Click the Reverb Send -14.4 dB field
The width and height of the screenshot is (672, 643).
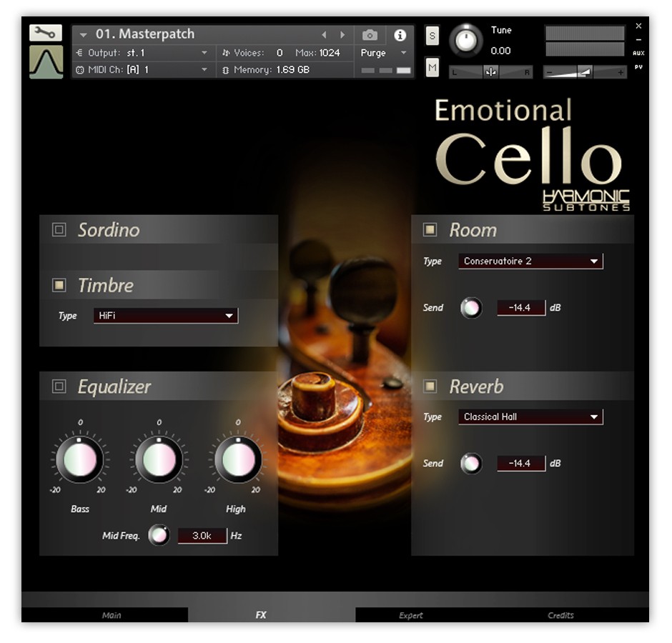[521, 464]
